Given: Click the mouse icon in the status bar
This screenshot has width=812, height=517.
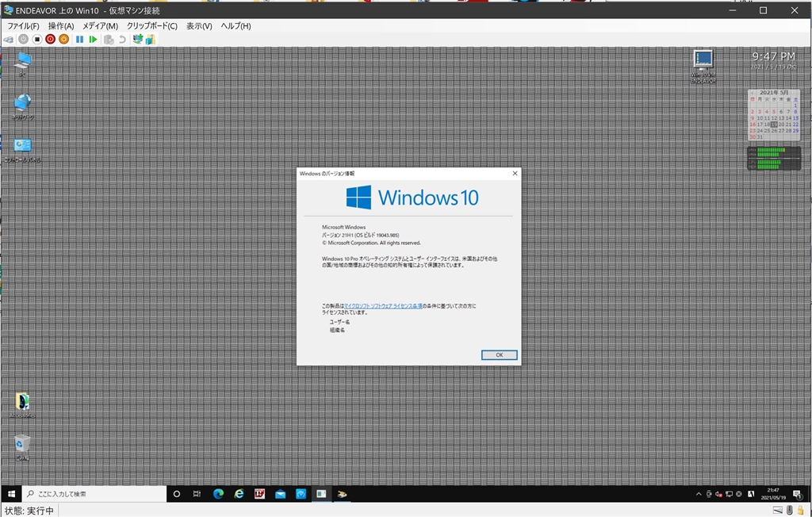Looking at the screenshot, I should 789,511.
